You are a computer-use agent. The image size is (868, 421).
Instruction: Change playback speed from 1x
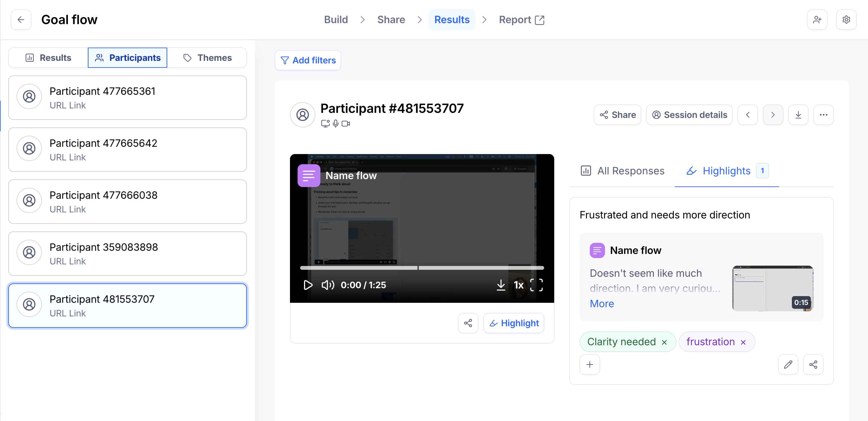pyautogui.click(x=518, y=285)
